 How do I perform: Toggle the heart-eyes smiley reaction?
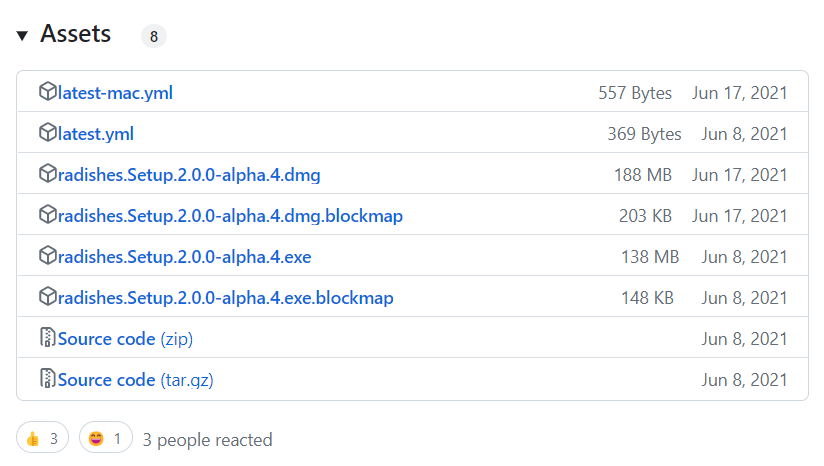(106, 438)
